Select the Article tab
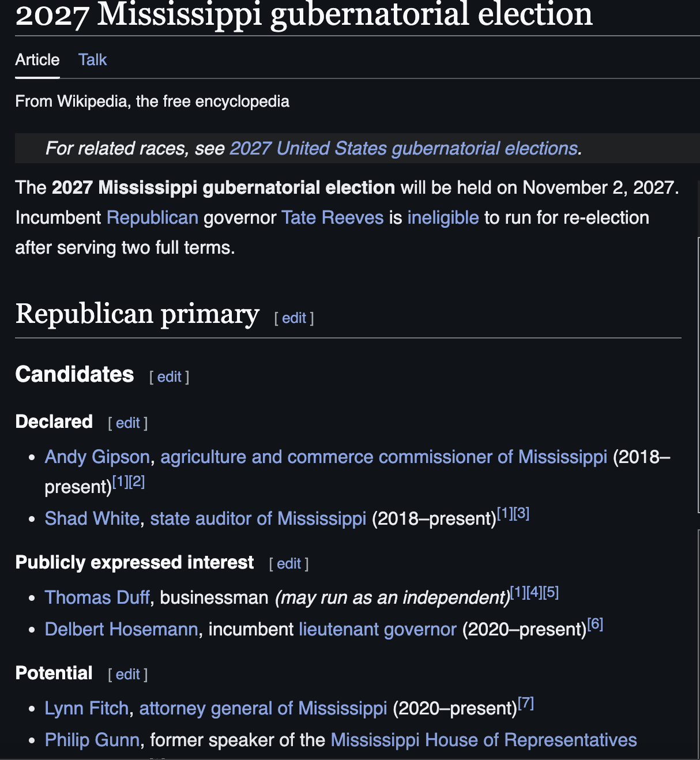Screen dimensions: 700x760 click(37, 60)
